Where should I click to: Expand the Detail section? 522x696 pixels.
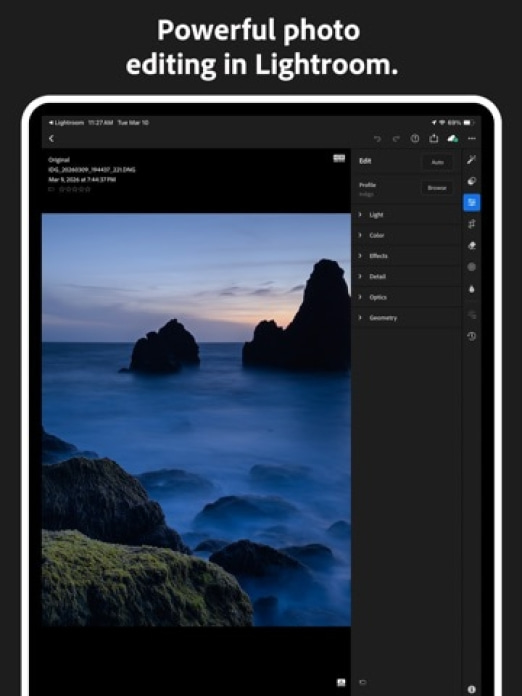click(x=407, y=277)
